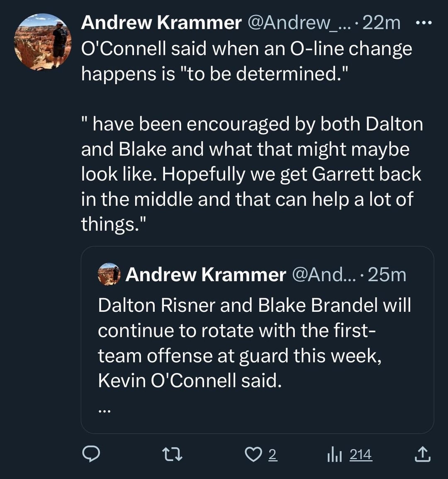Click Andrew Krammer's name in the quoted tweet
The width and height of the screenshot is (448, 479).
click(206, 275)
